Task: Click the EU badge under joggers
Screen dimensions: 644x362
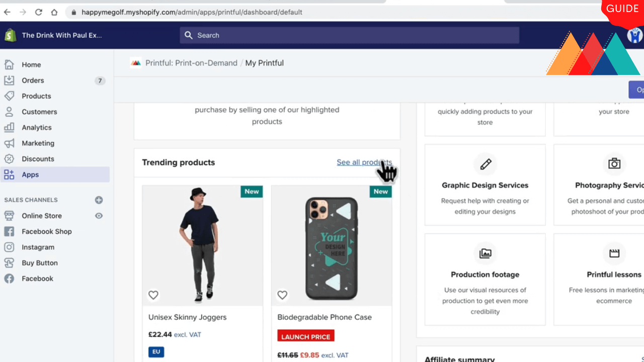Action: (x=156, y=351)
